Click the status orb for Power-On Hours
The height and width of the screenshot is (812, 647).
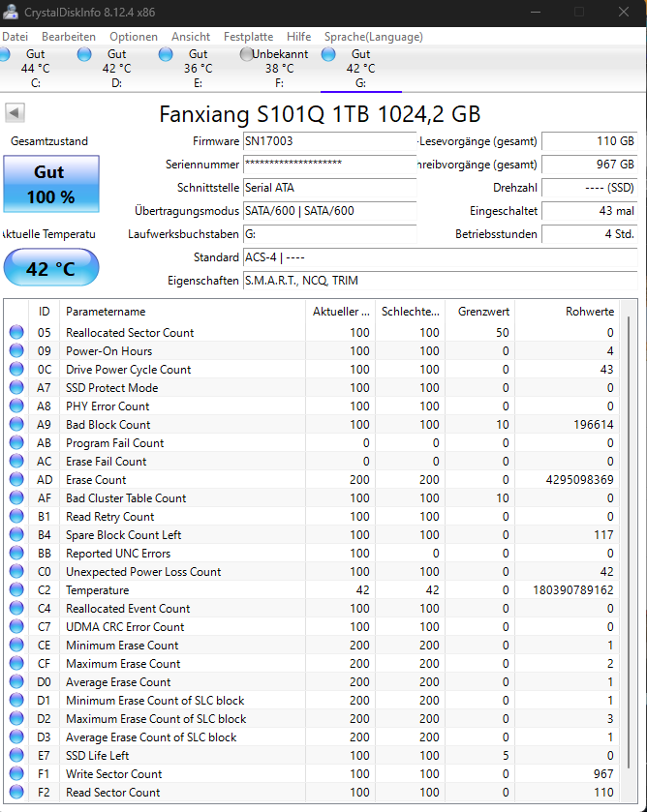(x=16, y=350)
